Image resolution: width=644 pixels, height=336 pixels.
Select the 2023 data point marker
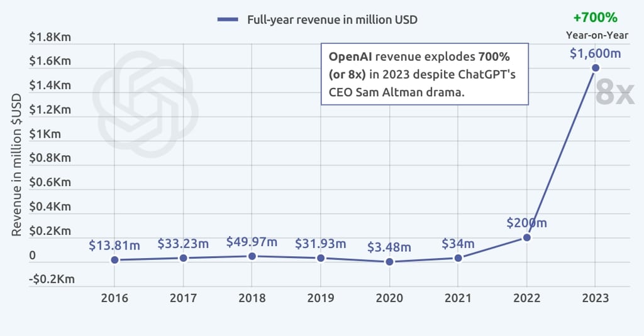point(596,68)
